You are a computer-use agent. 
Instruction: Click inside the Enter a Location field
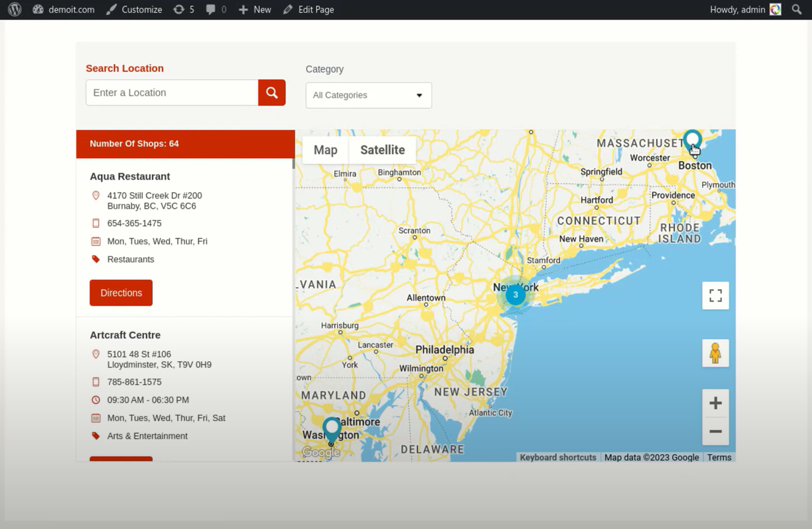tap(171, 92)
